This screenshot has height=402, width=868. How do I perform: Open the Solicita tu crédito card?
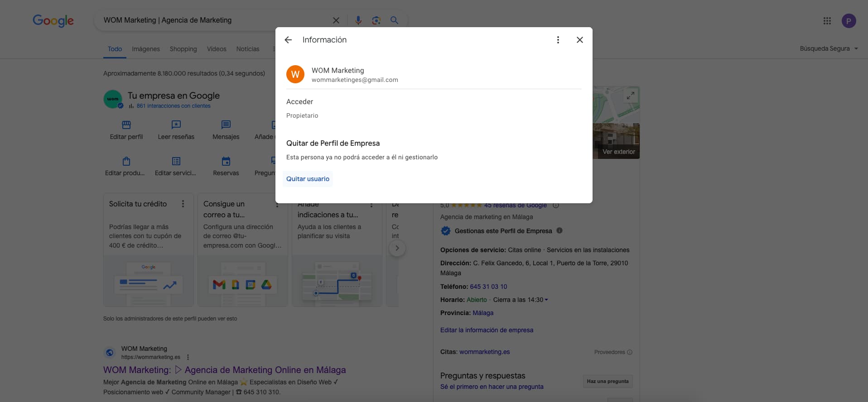pos(149,250)
